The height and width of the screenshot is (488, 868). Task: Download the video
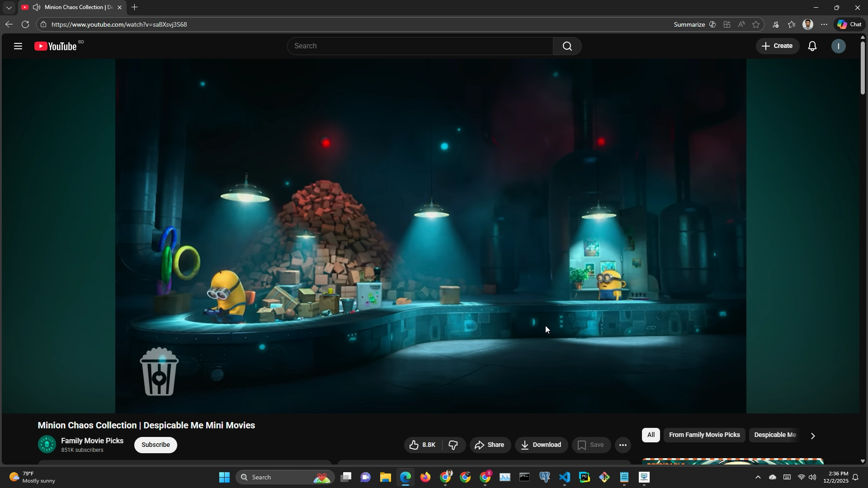(x=541, y=445)
